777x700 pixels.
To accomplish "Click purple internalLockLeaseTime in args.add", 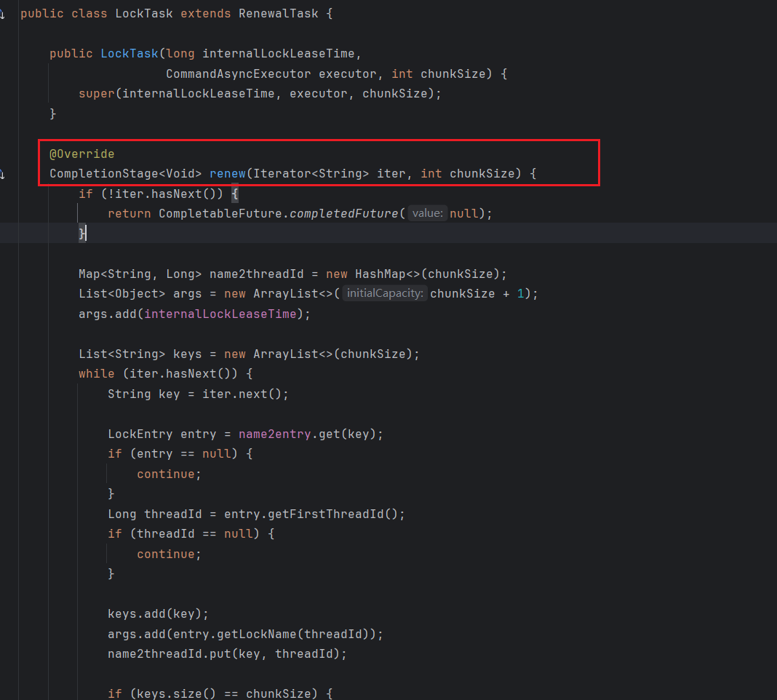I will point(220,314).
